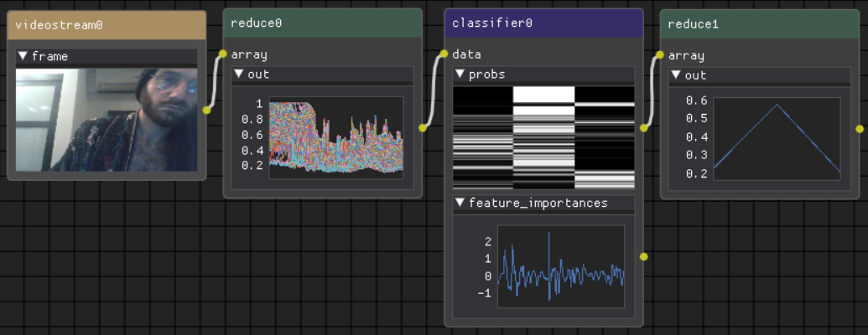Click the array input pin on reduce1
Image resolution: width=868 pixels, height=335 pixels.
660,54
